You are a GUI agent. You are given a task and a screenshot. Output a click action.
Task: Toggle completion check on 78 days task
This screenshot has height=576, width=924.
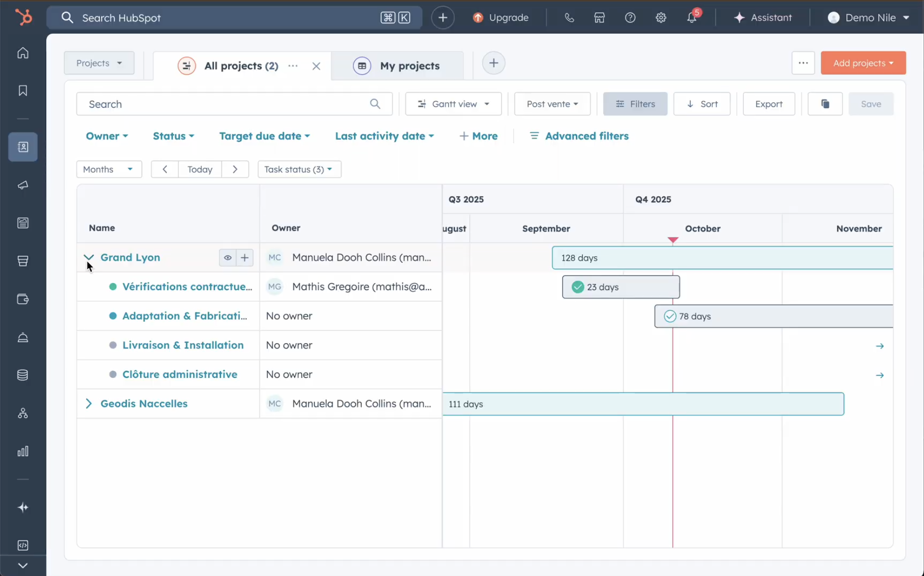point(670,316)
